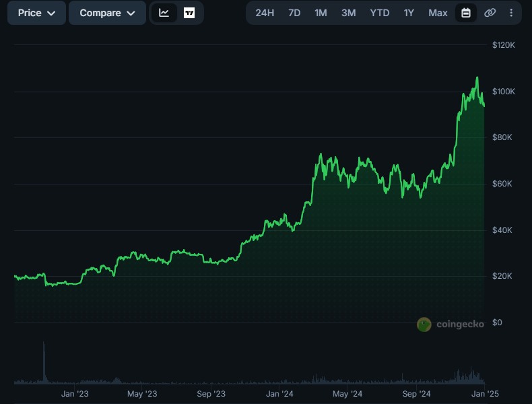Click the tallest volume bar spike

(x=44, y=362)
